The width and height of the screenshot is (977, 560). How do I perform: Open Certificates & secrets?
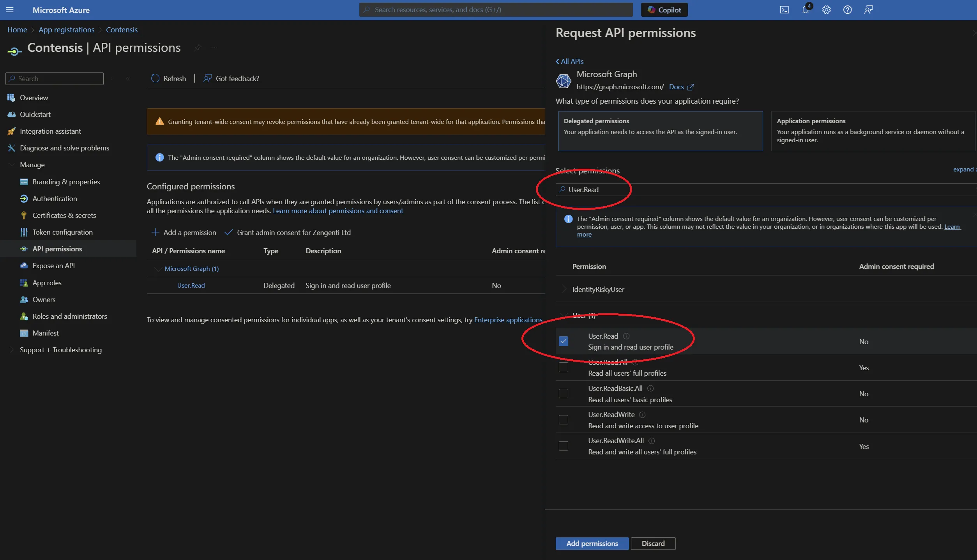[64, 215]
